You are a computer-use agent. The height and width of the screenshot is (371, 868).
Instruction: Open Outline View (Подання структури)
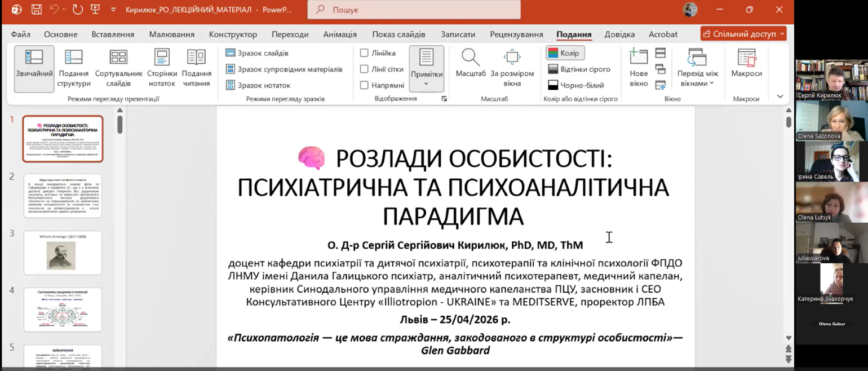[x=73, y=68]
